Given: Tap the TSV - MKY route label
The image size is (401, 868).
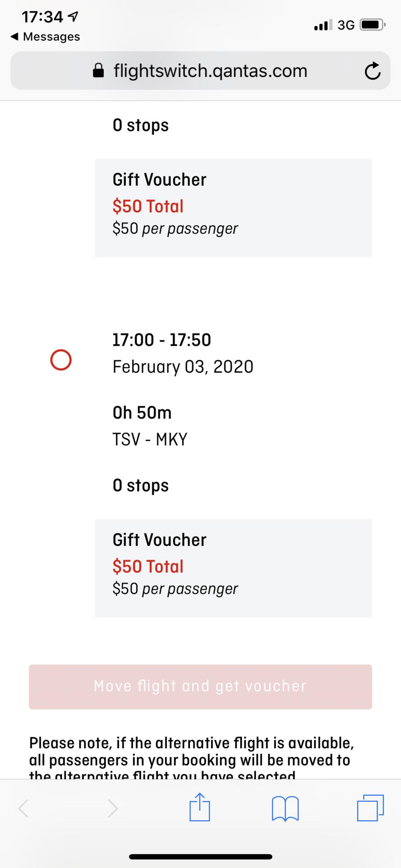Looking at the screenshot, I should (x=150, y=439).
